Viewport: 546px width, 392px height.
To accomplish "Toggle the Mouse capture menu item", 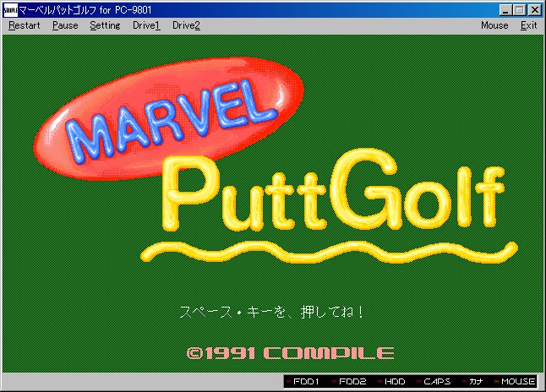I will click(494, 25).
